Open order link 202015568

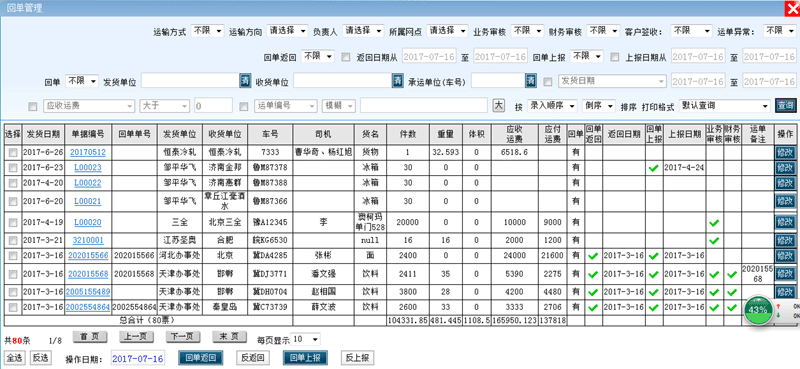[88, 275]
